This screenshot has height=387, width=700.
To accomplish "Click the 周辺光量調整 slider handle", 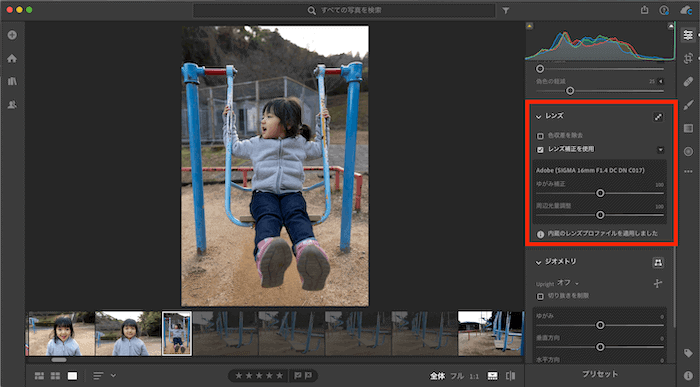I will tap(600, 215).
